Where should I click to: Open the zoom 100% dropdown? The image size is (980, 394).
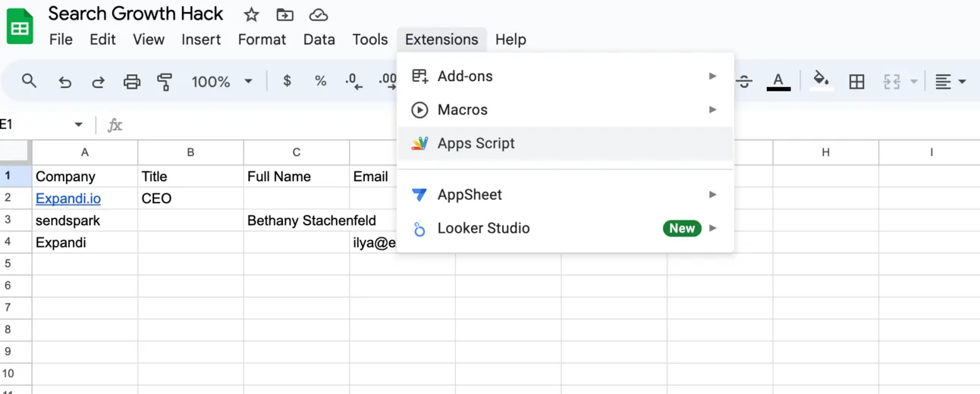point(221,81)
